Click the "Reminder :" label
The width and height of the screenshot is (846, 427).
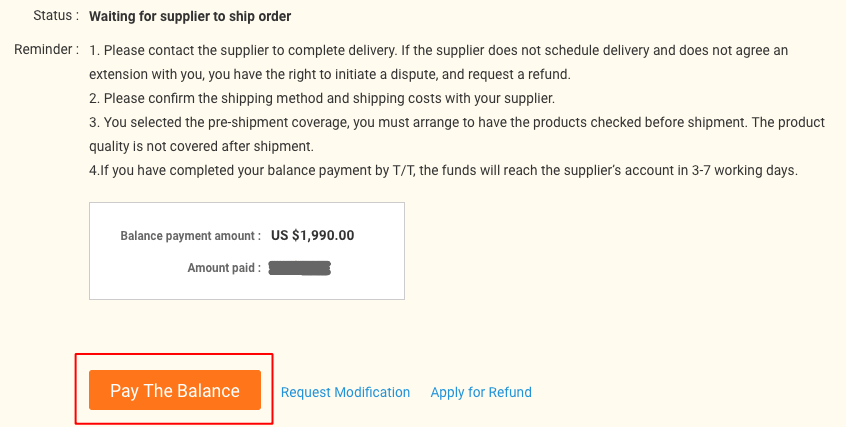tap(47, 50)
